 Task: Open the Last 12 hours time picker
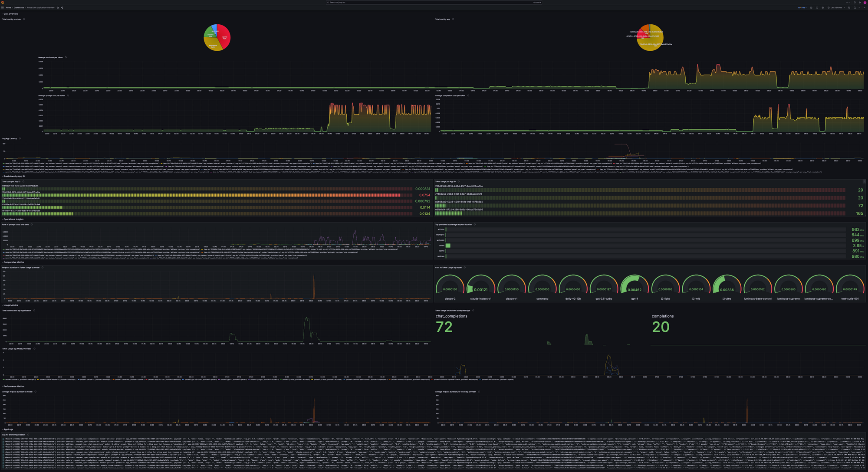pyautogui.click(x=835, y=8)
